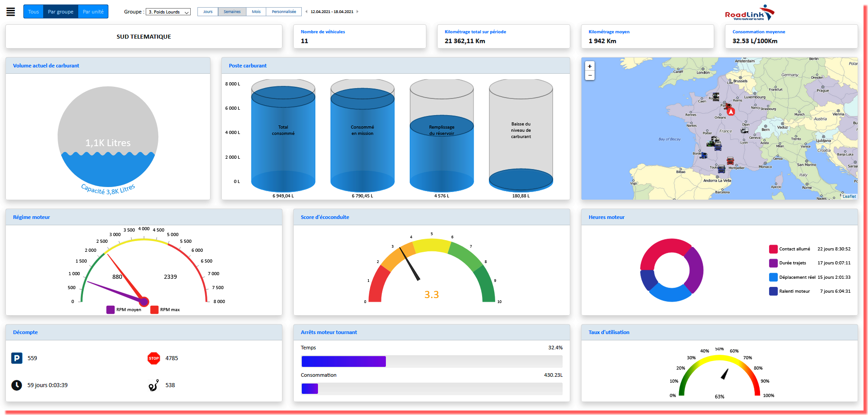Screen dimensions: 868x415
Task: Select the Par groupe filter
Action: (x=61, y=12)
